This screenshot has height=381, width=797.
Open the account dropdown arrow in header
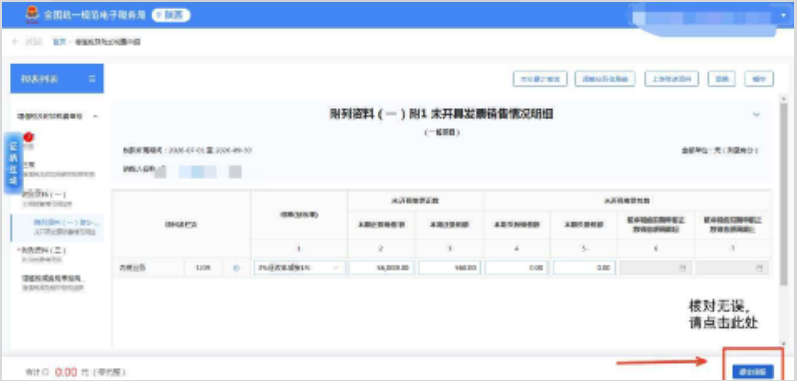point(783,15)
